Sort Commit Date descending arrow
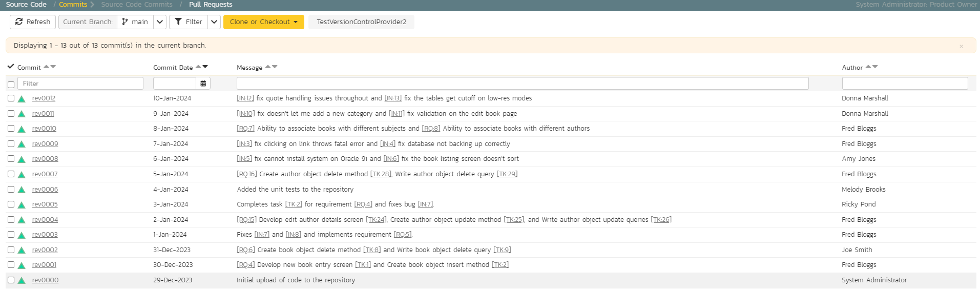 (x=205, y=67)
